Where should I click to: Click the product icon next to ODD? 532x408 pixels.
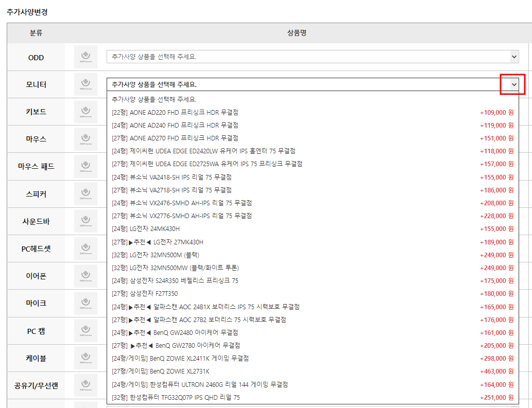point(85,57)
